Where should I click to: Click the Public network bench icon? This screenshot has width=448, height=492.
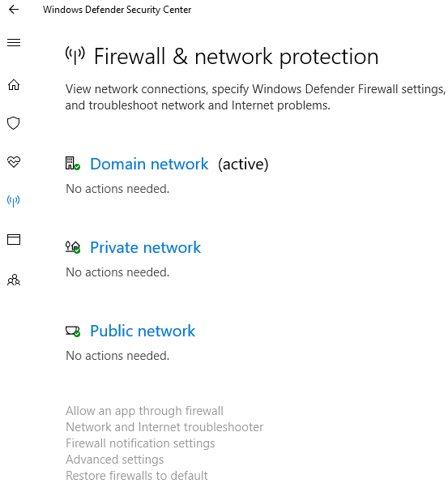[73, 331]
